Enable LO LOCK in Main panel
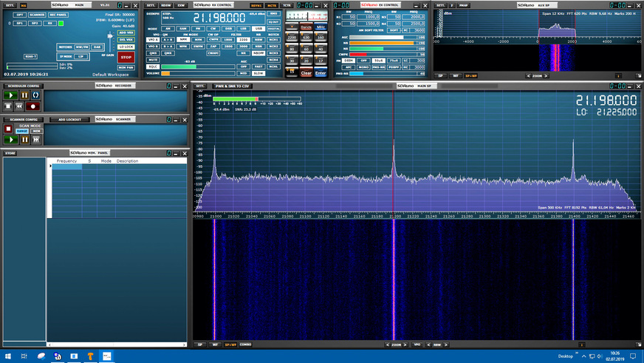 pos(126,47)
